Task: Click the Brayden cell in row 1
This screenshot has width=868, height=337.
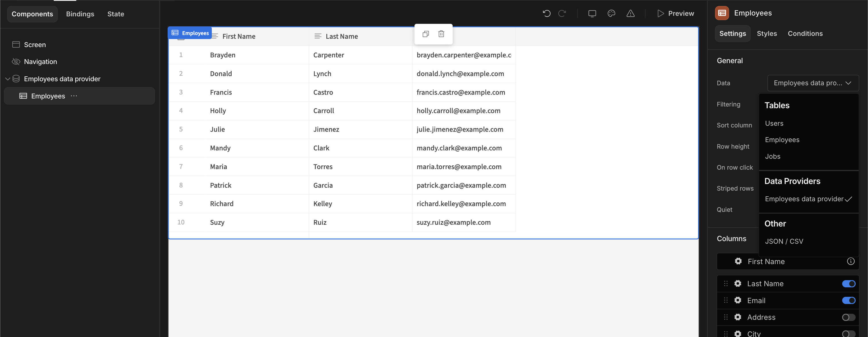Action: pyautogui.click(x=257, y=55)
